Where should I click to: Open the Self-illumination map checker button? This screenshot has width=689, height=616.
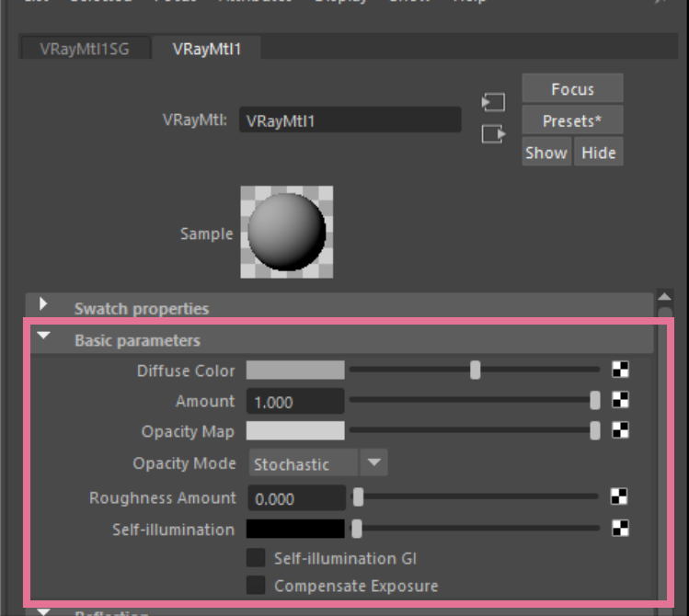(x=620, y=528)
